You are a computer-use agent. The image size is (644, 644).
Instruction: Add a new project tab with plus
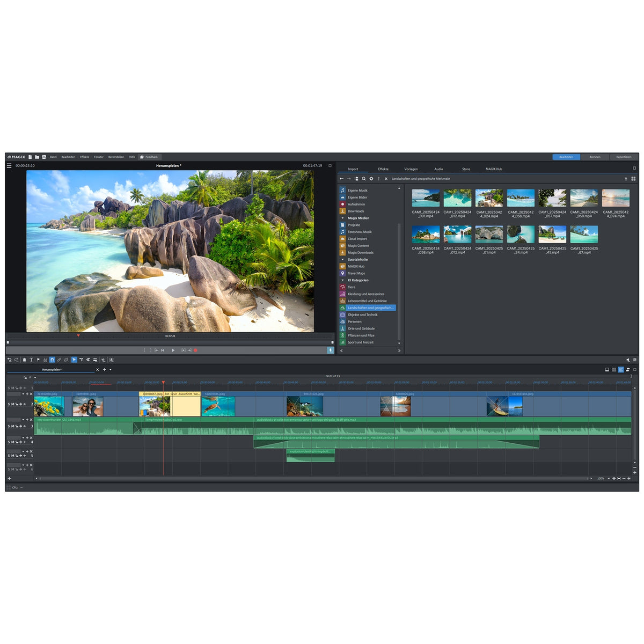click(104, 370)
